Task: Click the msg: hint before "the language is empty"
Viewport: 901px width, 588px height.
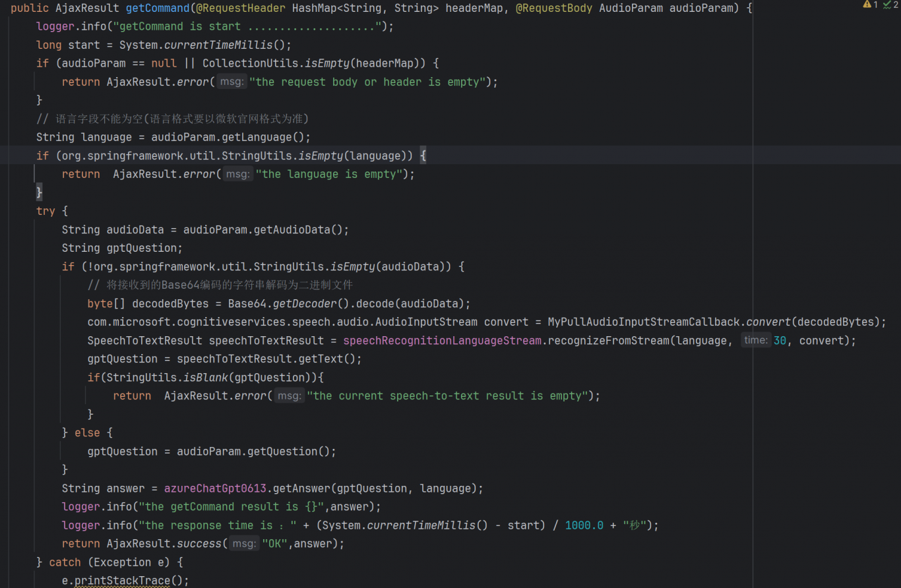Action: (x=238, y=174)
